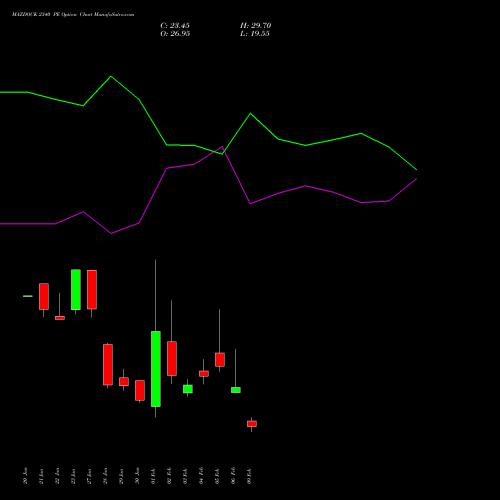Click the 01 Feb date label
Viewport: 500px width, 500px height.
point(154,476)
